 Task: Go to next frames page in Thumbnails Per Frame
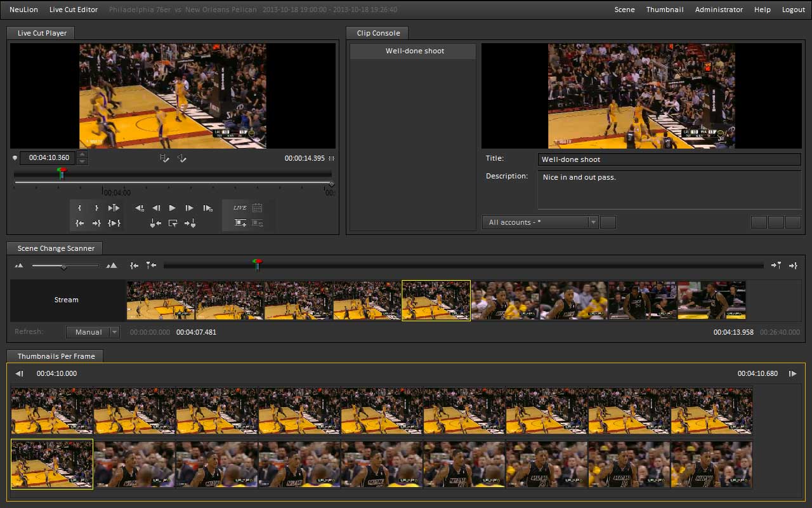(792, 373)
